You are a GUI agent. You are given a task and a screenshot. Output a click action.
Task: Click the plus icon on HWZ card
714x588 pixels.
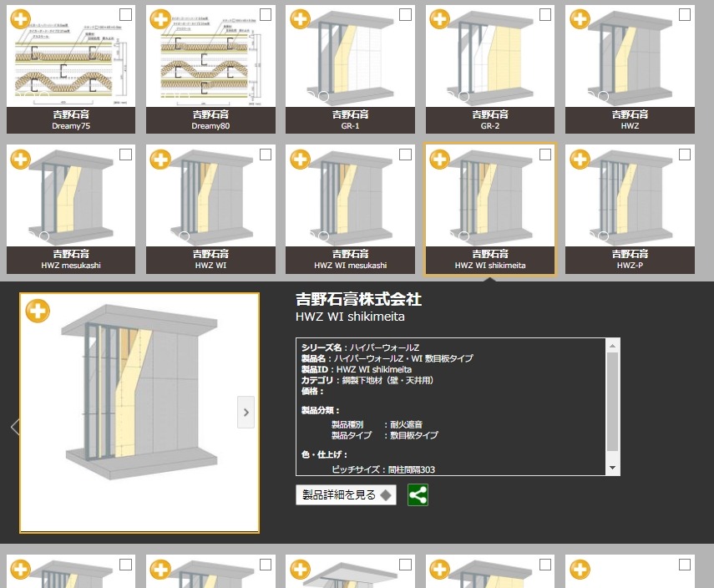click(580, 19)
